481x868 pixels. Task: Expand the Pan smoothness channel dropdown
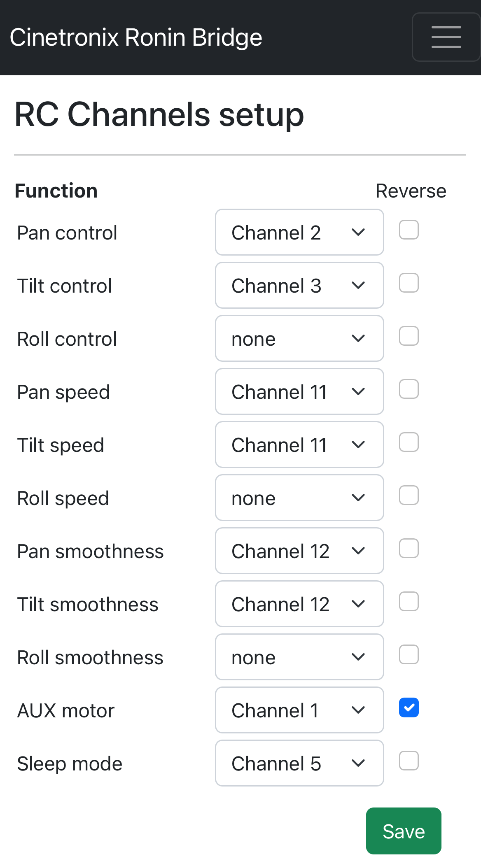coord(299,551)
